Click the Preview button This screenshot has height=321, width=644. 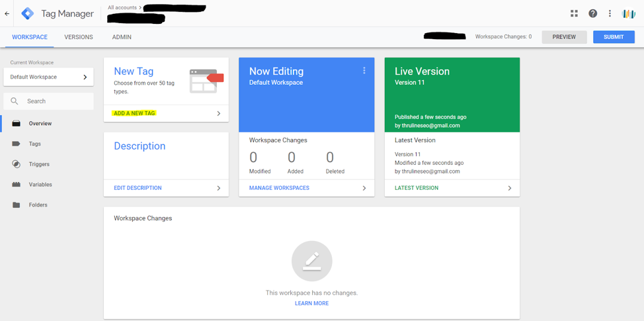[x=564, y=37]
